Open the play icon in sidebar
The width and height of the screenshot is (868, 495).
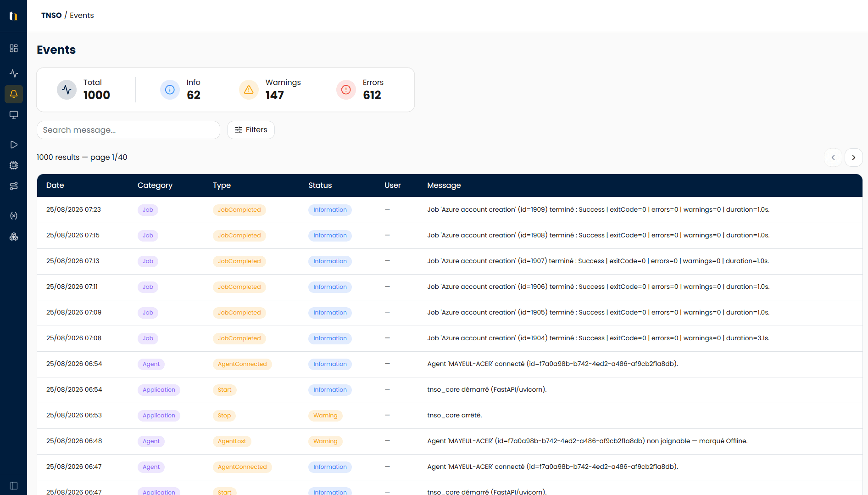pos(14,145)
